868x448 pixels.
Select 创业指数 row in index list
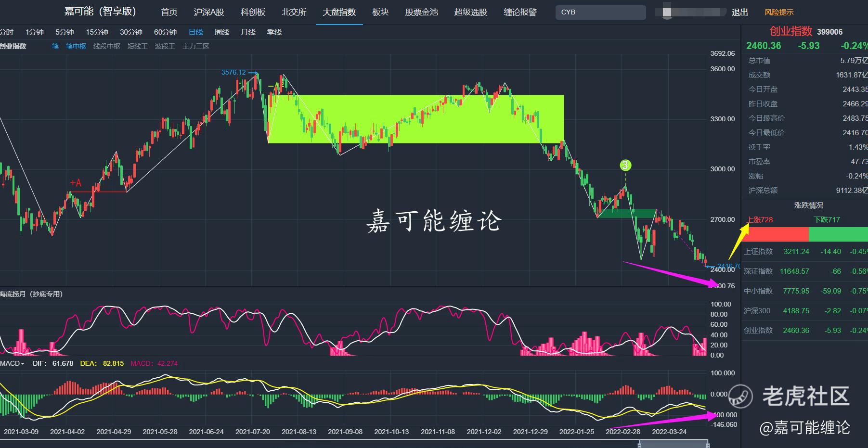point(804,331)
